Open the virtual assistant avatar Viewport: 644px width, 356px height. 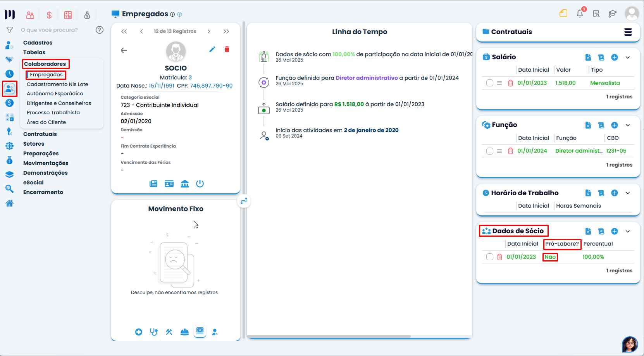(630, 344)
